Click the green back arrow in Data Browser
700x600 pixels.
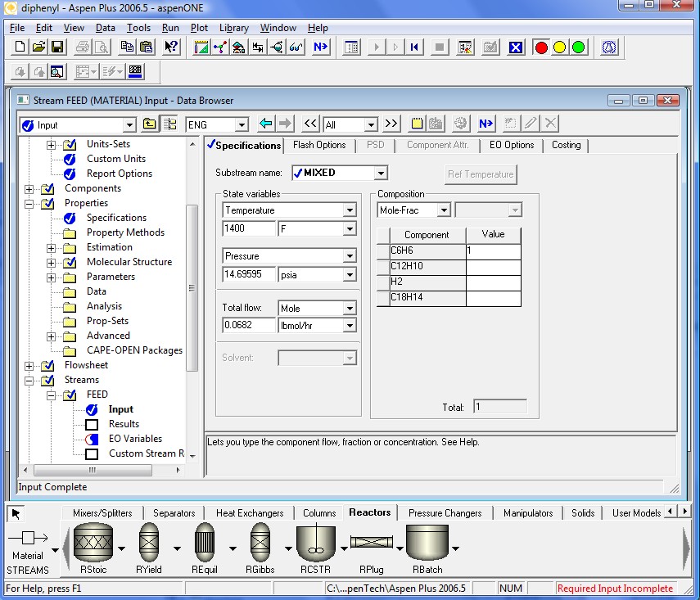point(265,124)
